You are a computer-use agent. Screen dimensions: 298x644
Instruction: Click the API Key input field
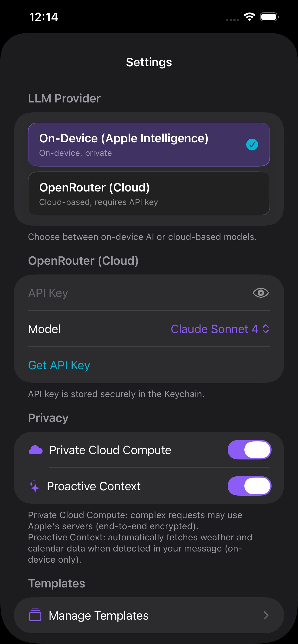pyautogui.click(x=125, y=293)
